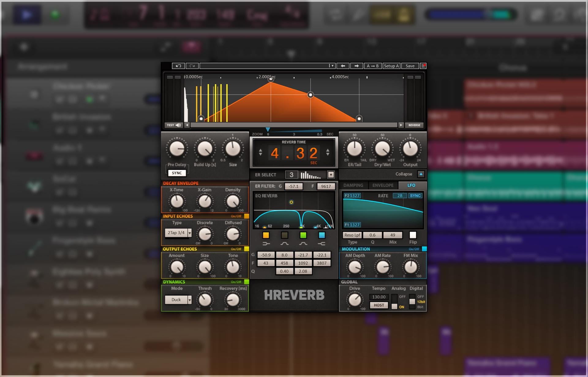The width and height of the screenshot is (588, 377).
Task: Select the cyan EQ band swatch
Action: click(x=322, y=235)
